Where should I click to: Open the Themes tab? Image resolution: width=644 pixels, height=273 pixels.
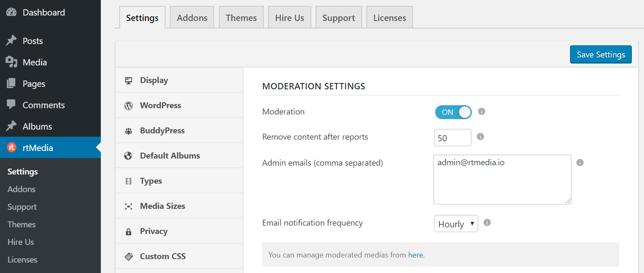(241, 17)
